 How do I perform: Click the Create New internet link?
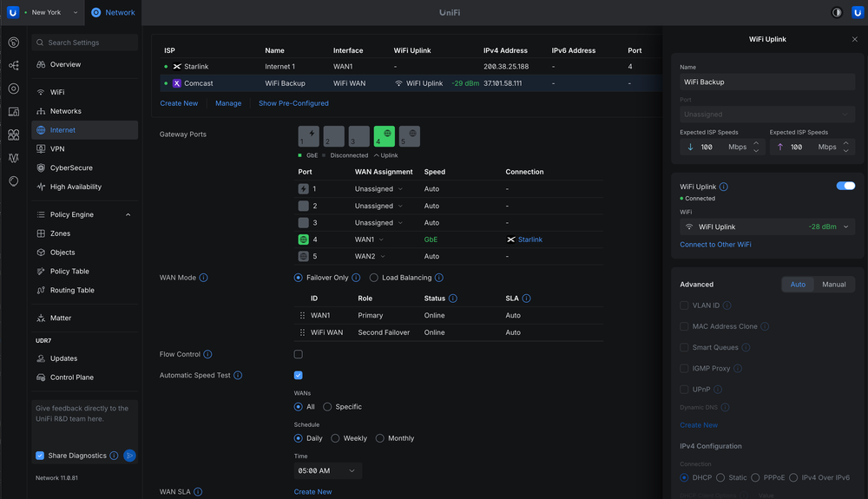click(179, 103)
